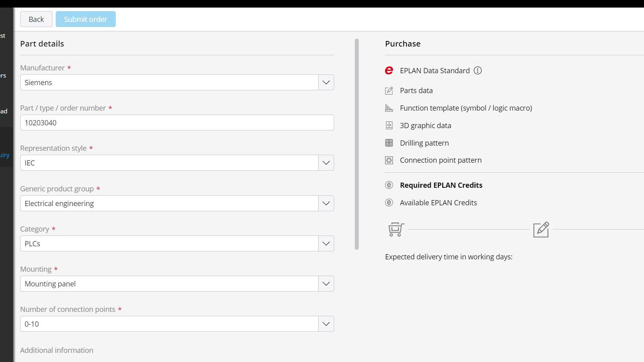Expand the Generic product group dropdown arrow
The image size is (644, 362).
coord(326,203)
